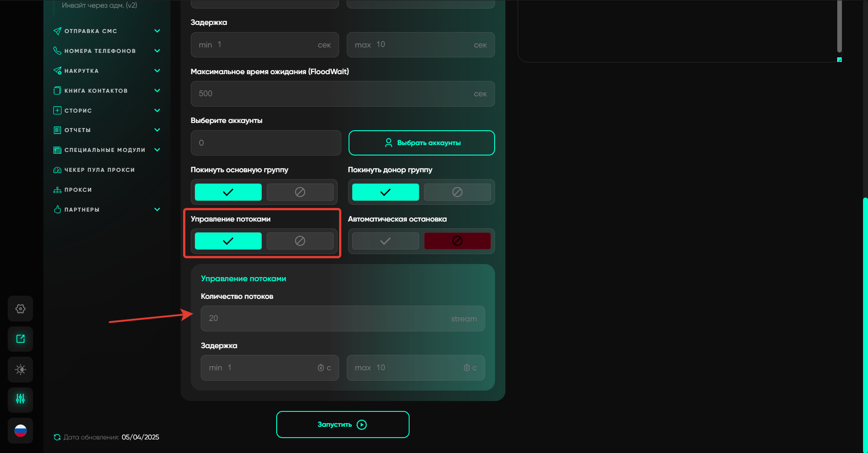This screenshot has height=453, width=868.
Task: Click the Запустить start button
Action: click(343, 425)
